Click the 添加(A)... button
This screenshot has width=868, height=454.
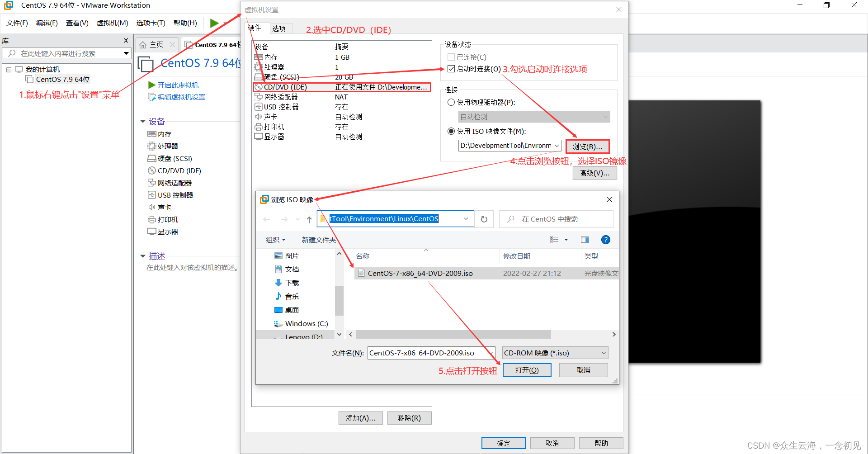click(x=361, y=418)
